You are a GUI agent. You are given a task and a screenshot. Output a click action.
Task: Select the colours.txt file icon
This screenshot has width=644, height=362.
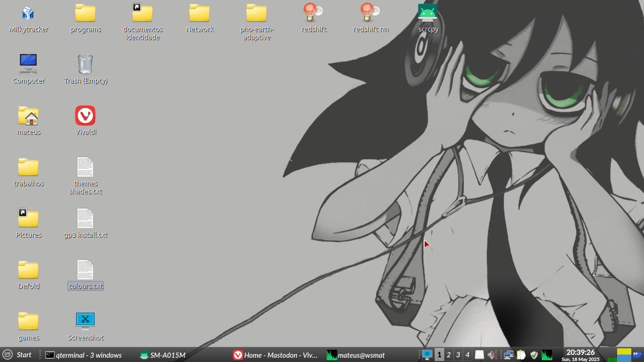[85, 270]
